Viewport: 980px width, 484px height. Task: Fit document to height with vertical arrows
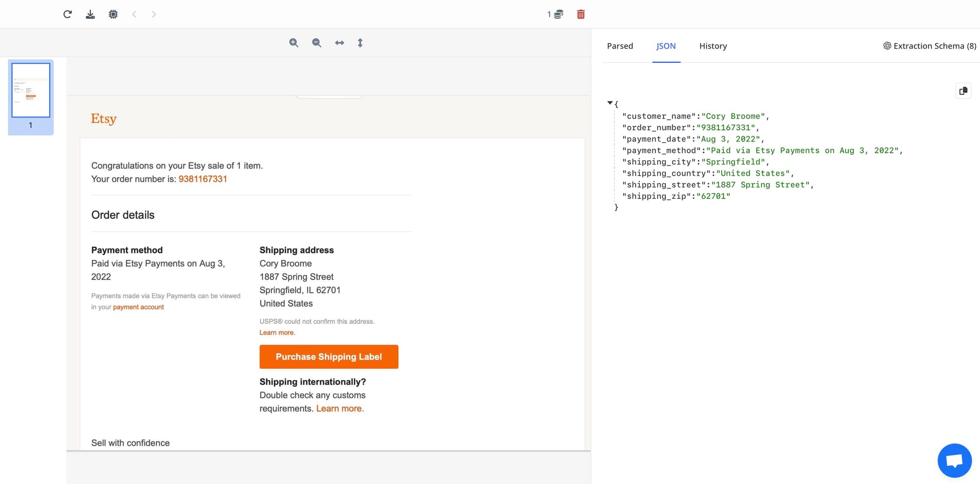click(x=360, y=43)
